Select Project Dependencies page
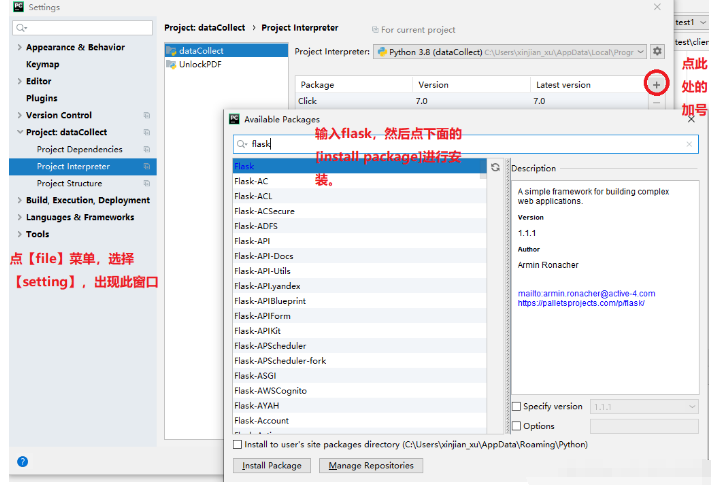 click(79, 149)
